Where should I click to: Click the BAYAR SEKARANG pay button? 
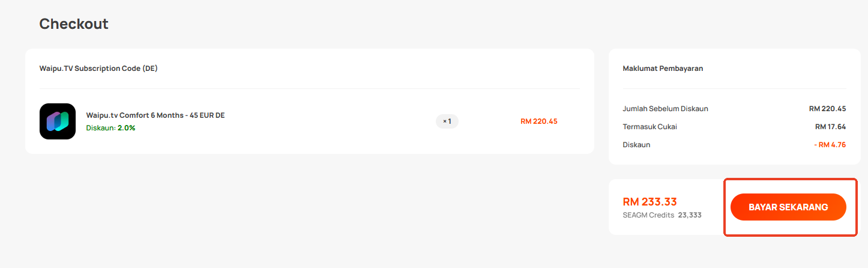coord(788,207)
